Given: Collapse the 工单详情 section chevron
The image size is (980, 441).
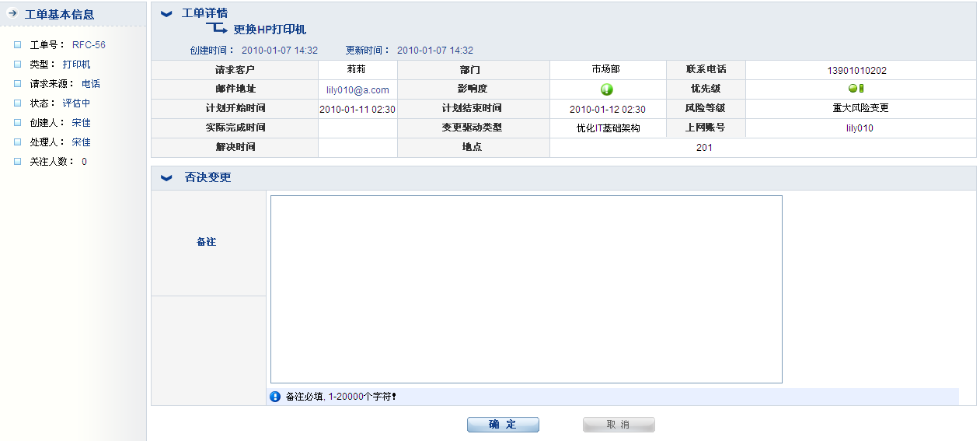Looking at the screenshot, I should point(166,13).
